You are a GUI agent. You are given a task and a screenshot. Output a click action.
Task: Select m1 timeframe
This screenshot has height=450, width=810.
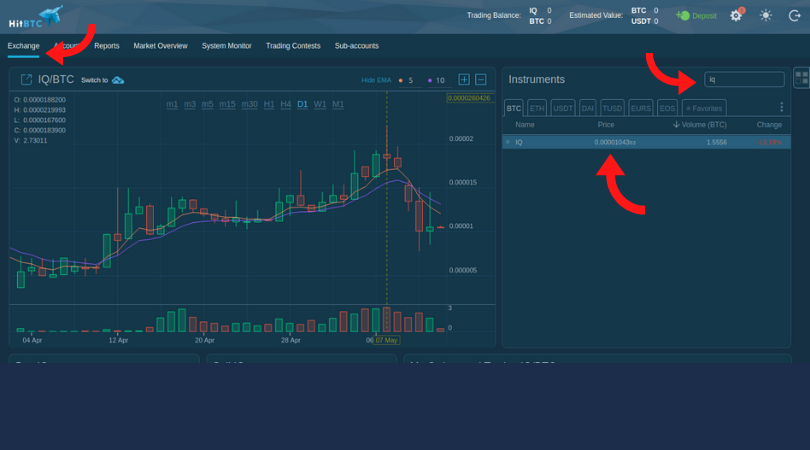tap(172, 104)
